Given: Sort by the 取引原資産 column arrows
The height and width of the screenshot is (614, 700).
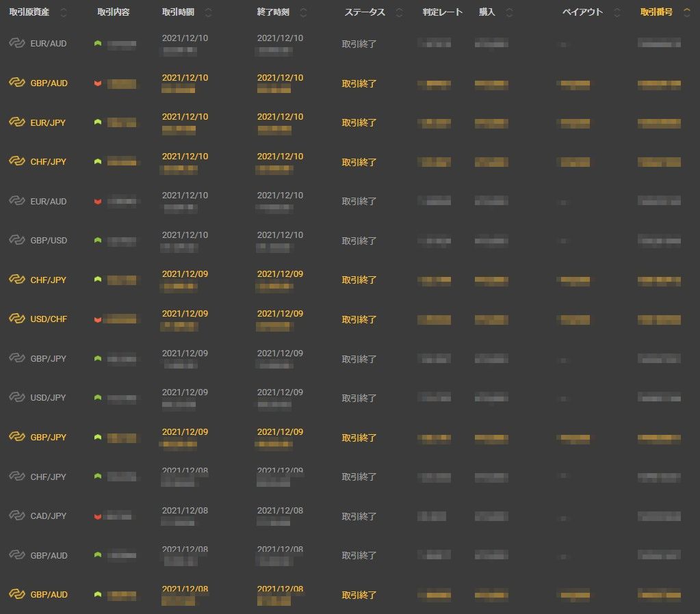Looking at the screenshot, I should pos(64,13).
